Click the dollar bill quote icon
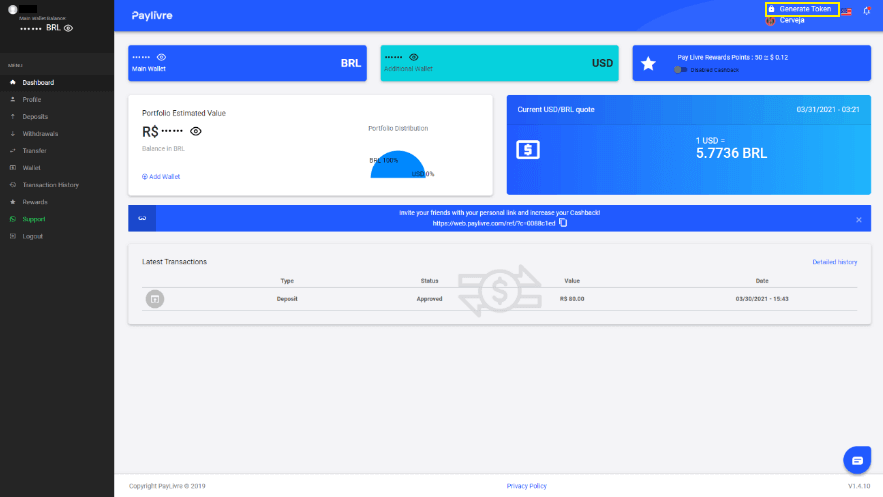 tap(528, 149)
